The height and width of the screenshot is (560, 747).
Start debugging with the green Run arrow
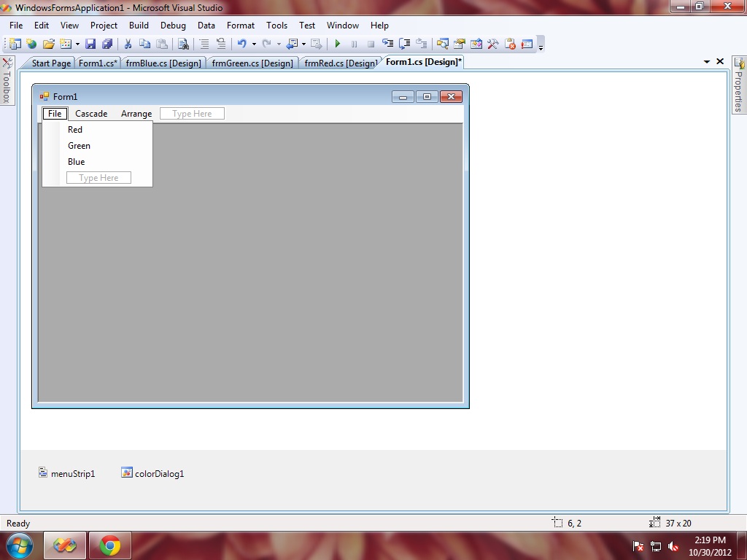coord(337,44)
